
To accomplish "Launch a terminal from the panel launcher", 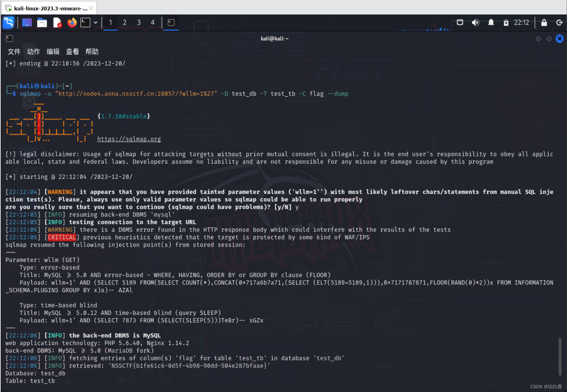I will coord(84,22).
